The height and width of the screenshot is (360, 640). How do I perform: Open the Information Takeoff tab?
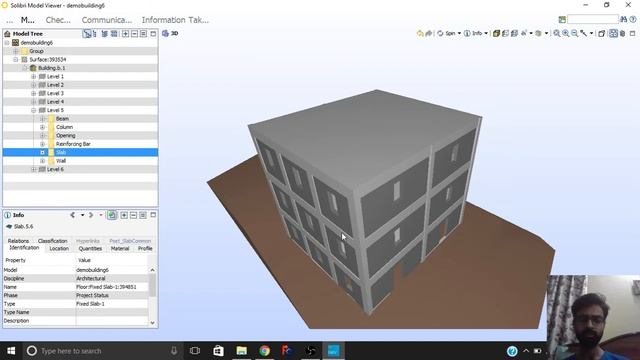pyautogui.click(x=176, y=20)
